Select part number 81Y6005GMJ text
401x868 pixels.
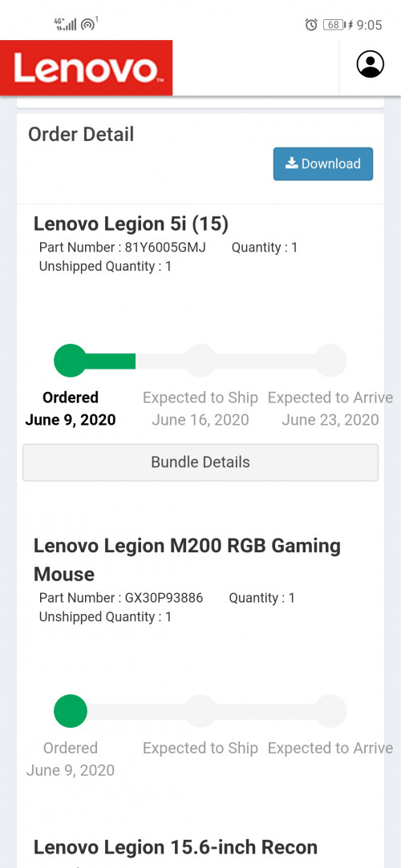coord(165,248)
